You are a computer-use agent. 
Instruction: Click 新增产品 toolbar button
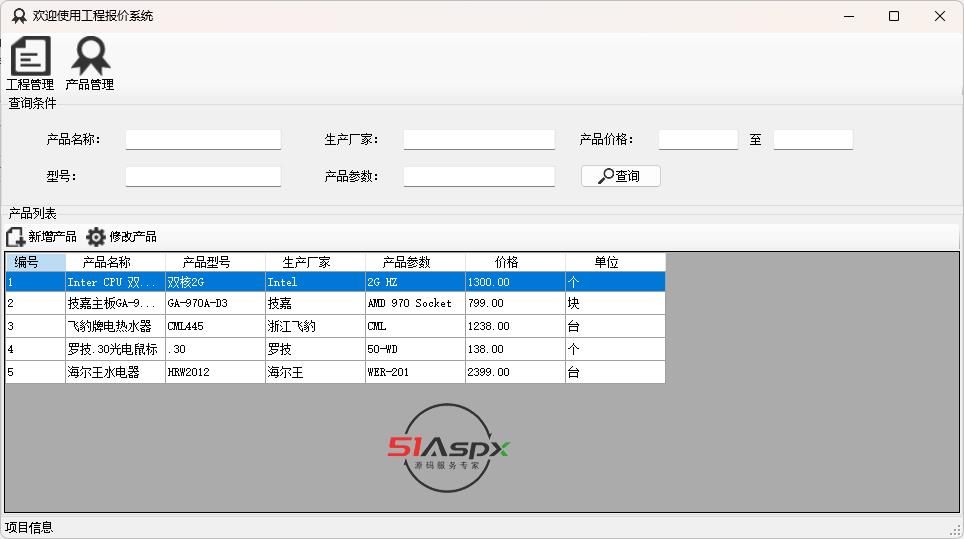coord(42,237)
